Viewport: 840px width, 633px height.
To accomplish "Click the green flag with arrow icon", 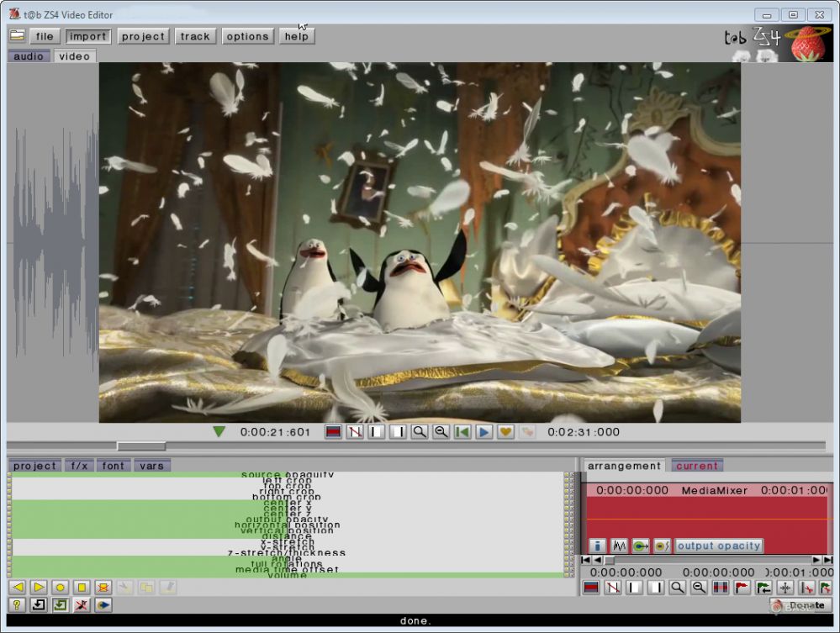I will [763, 588].
